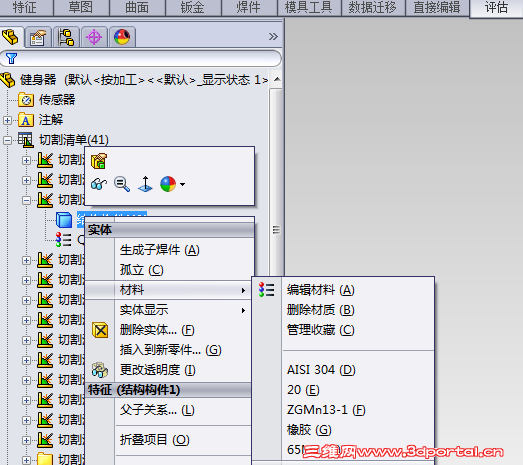This screenshot has width=523, height=465.
Task: Expand the second cut list item
Action: coord(26,180)
